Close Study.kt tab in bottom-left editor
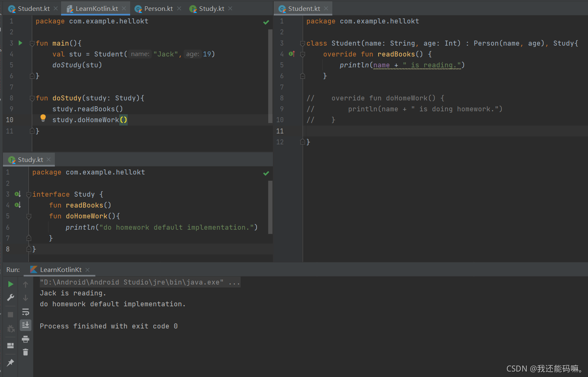This screenshot has width=588, height=377. [49, 159]
